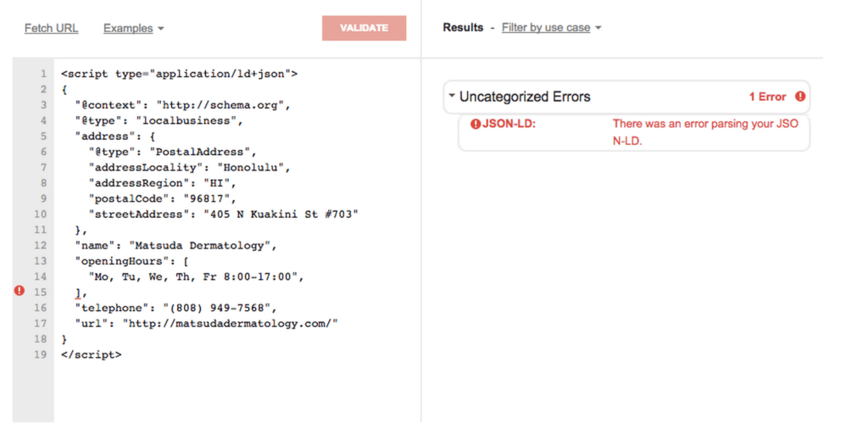Screen dimensions: 868x429
Task: Open the Filter by use case dropdown
Action: (x=551, y=27)
